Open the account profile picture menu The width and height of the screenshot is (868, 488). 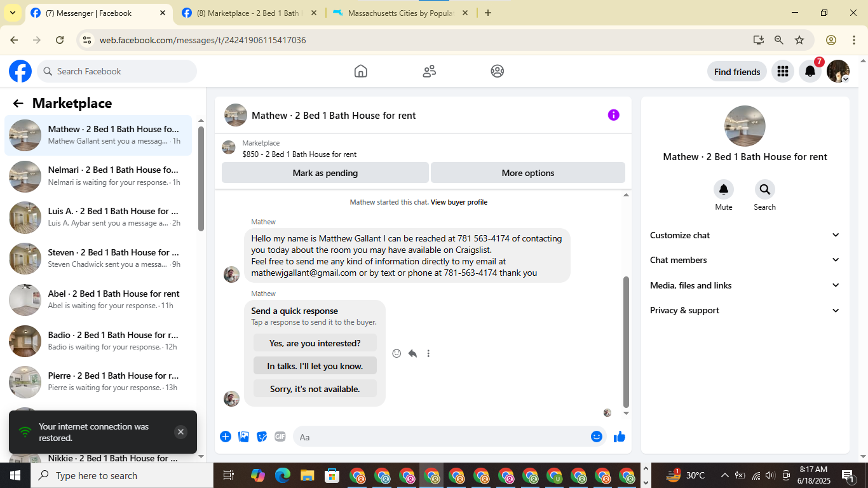click(x=838, y=71)
